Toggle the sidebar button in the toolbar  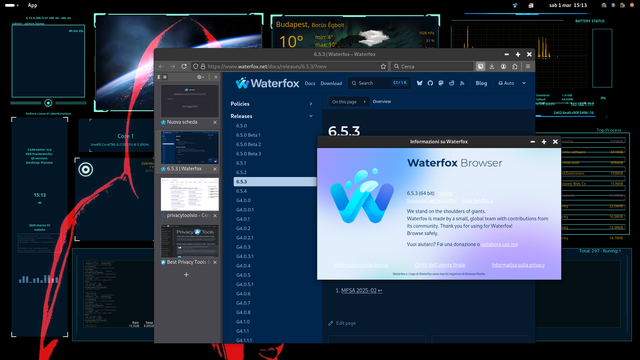point(480,67)
